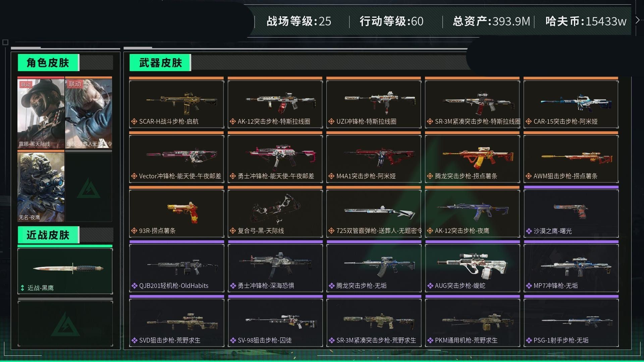Select the AWM狙击步枪-捞点薯条 skin

coord(571,159)
